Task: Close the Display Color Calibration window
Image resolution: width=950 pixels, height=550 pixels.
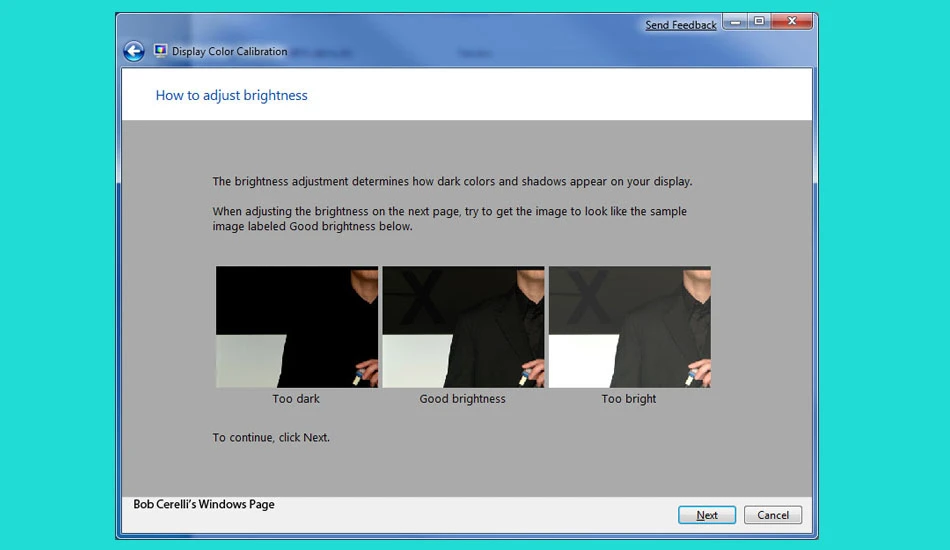Action: (x=792, y=22)
